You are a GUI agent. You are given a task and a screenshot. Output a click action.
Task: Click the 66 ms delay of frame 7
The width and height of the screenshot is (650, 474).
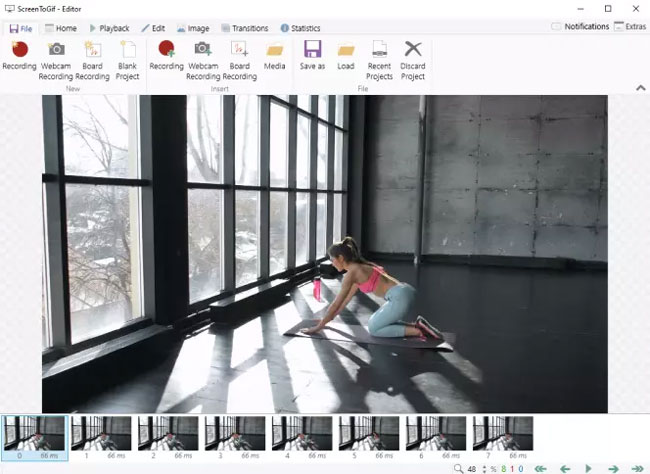pos(518,455)
